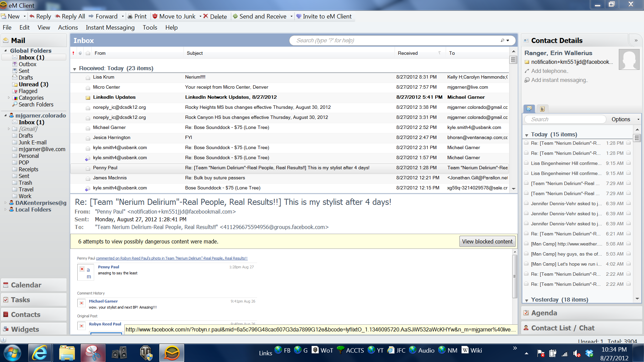Open the Forward dropdown arrow
Viewport: 644px width, 362px height.
(x=123, y=16)
